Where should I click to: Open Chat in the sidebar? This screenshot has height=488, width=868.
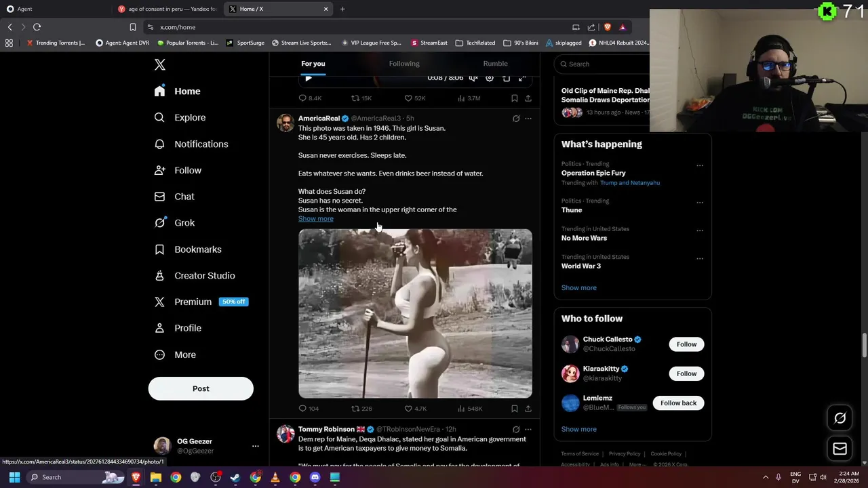coord(174,197)
